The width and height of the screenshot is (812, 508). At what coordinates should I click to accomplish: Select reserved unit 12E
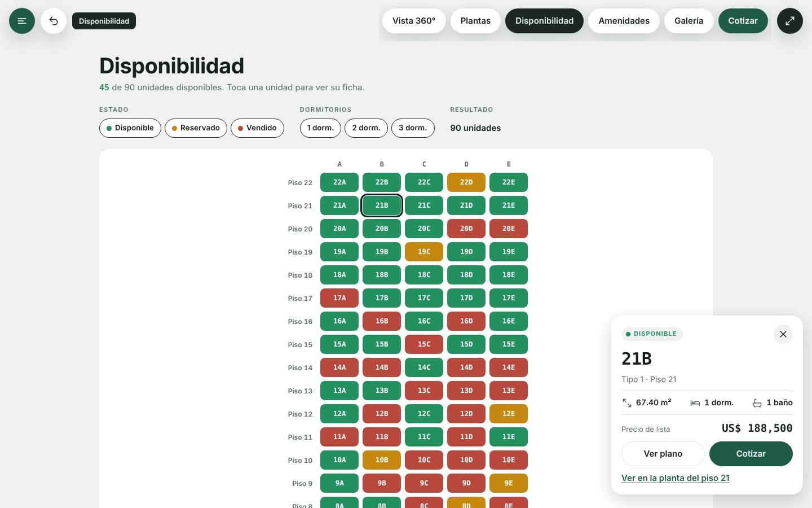(x=509, y=414)
